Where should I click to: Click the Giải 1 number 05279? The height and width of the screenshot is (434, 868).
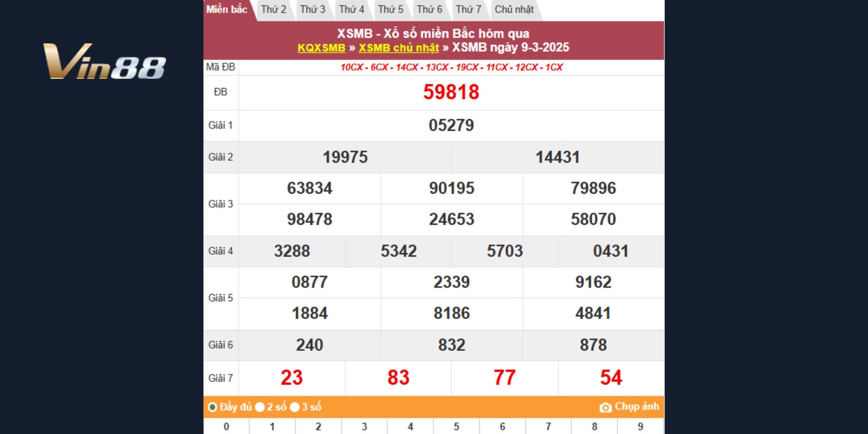[x=451, y=125]
